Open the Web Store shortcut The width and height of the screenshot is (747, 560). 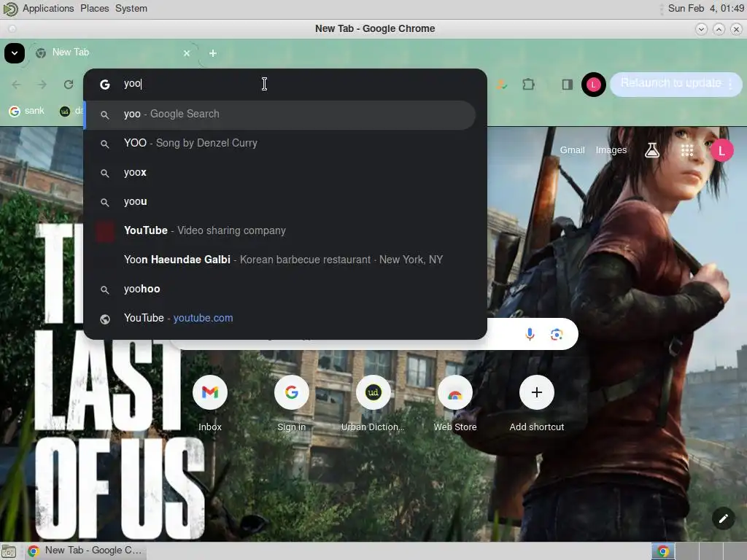(x=455, y=402)
